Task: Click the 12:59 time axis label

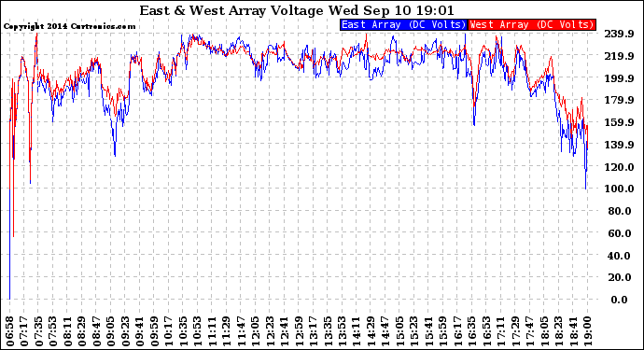Action: [299, 331]
